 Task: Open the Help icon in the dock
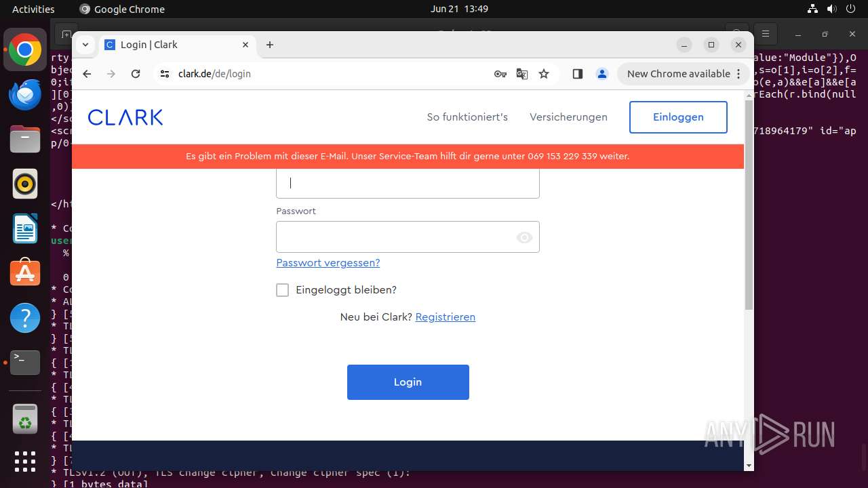(25, 317)
